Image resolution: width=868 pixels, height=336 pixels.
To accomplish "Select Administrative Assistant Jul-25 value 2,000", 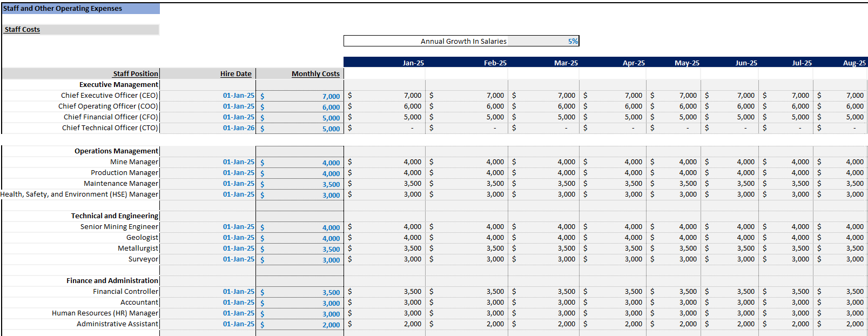I will (x=786, y=324).
